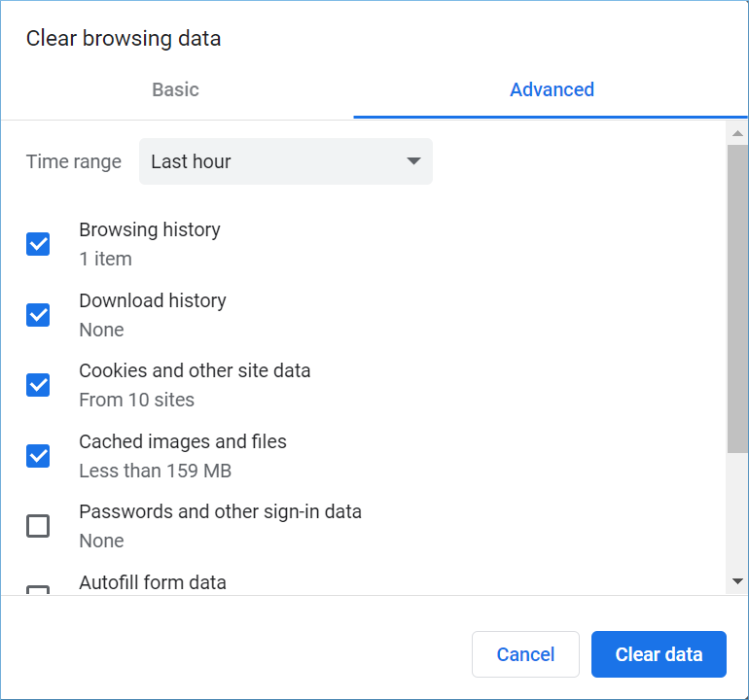
Task: Disable Cookies and other site data
Action: click(38, 385)
